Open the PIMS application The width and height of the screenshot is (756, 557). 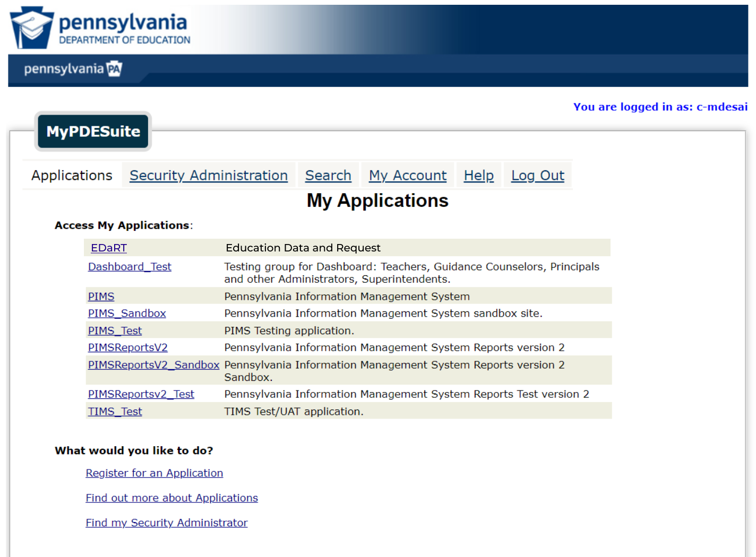click(101, 297)
